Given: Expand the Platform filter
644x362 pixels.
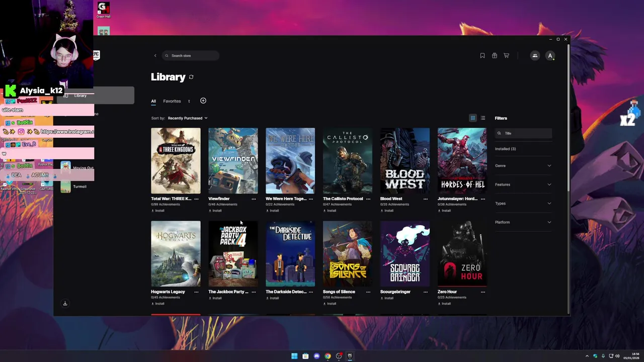Looking at the screenshot, I should (x=523, y=222).
